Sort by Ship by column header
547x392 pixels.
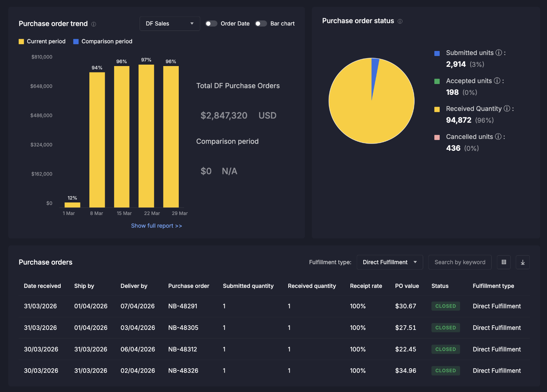pos(84,286)
